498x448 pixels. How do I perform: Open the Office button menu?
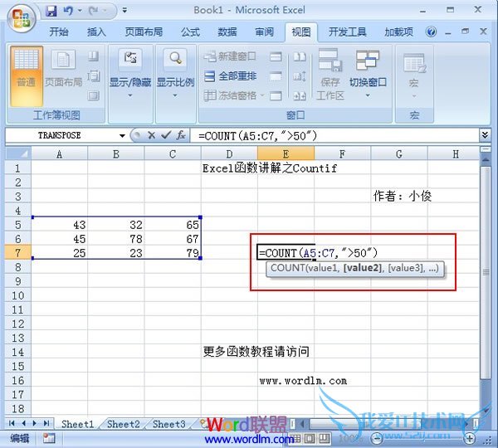[22, 19]
